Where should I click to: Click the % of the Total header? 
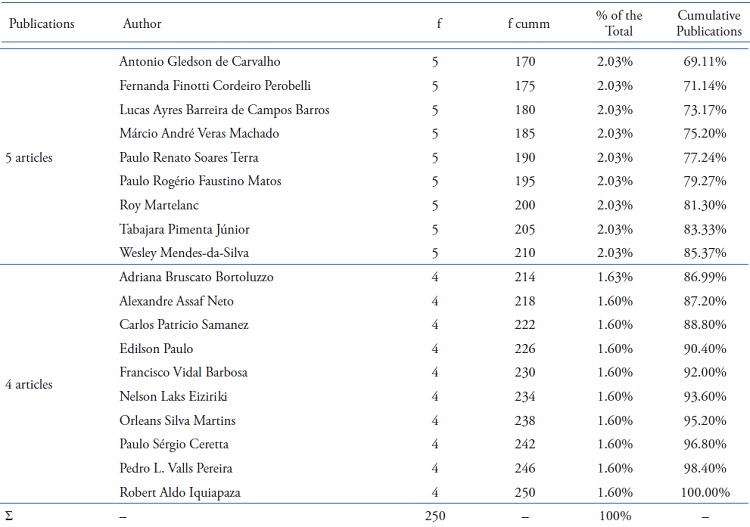coord(619,23)
